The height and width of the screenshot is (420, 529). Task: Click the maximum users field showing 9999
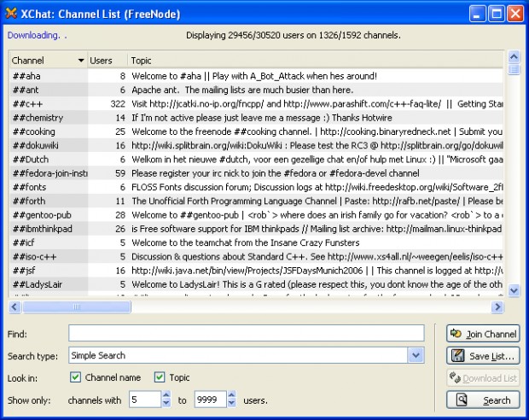211,400
